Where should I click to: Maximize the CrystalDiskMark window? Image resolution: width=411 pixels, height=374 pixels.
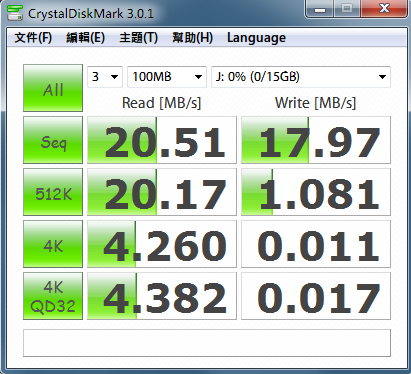(347, 8)
